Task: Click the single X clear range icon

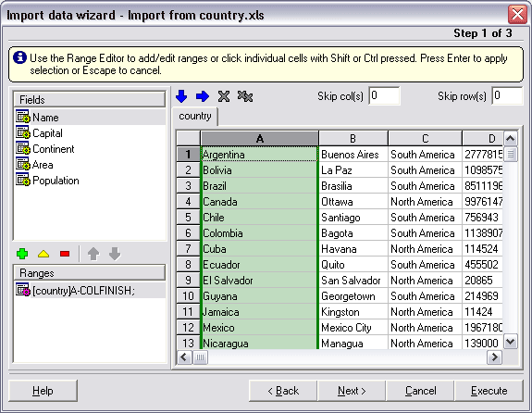Action: point(224,96)
